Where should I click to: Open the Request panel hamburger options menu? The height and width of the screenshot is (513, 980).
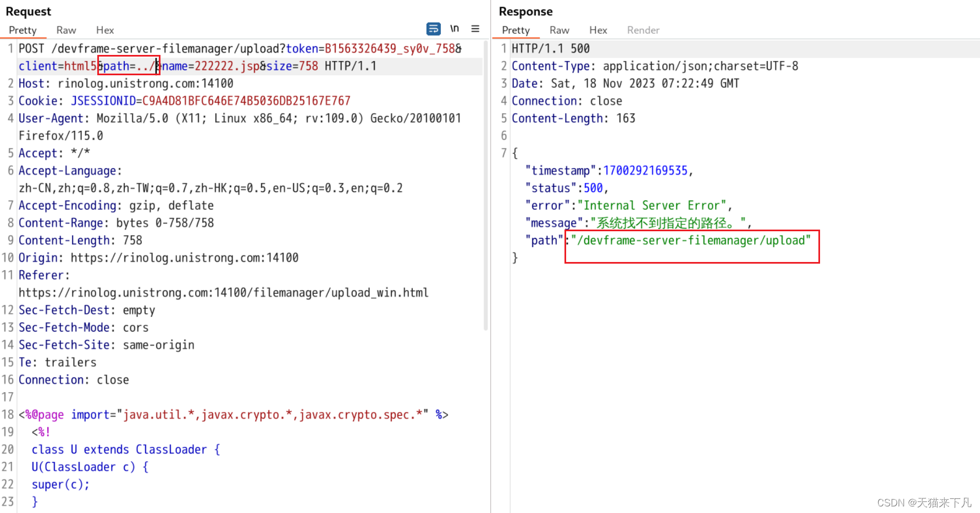point(475,29)
